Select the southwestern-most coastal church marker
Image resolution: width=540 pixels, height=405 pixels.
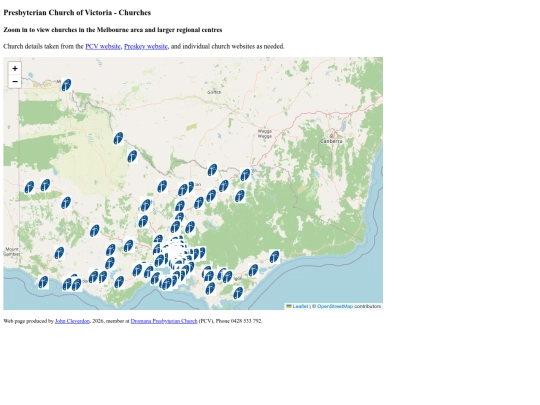(43, 282)
